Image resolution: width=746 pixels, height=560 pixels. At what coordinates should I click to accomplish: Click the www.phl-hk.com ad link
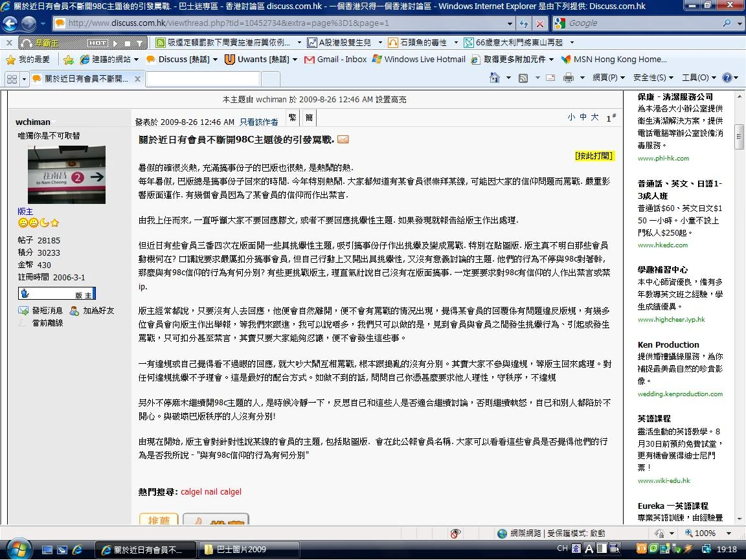click(x=662, y=159)
